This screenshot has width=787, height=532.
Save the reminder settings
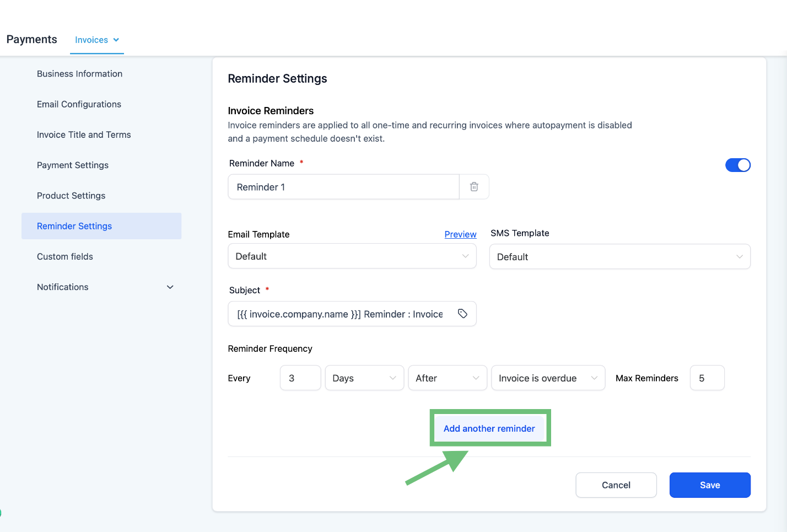click(710, 485)
